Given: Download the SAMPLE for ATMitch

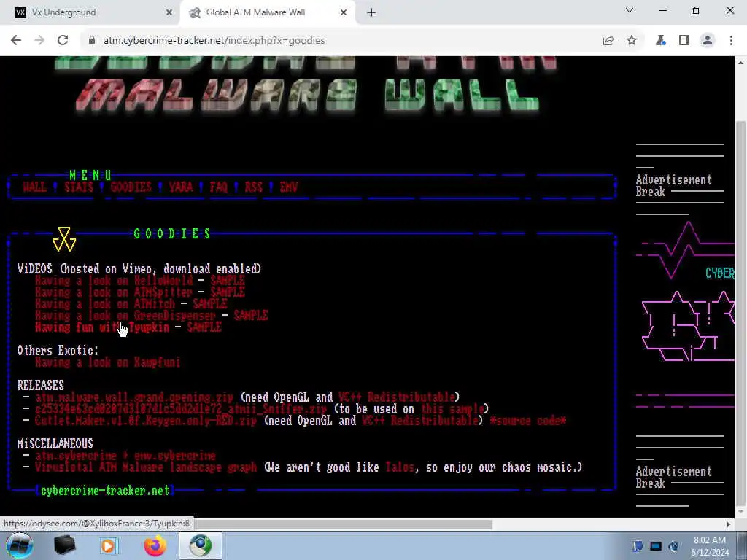Looking at the screenshot, I should point(210,304).
